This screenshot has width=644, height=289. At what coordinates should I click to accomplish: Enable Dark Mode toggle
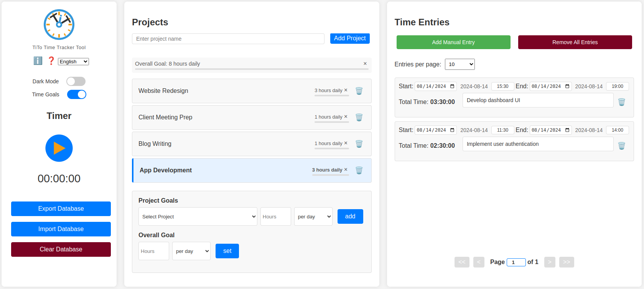click(76, 81)
